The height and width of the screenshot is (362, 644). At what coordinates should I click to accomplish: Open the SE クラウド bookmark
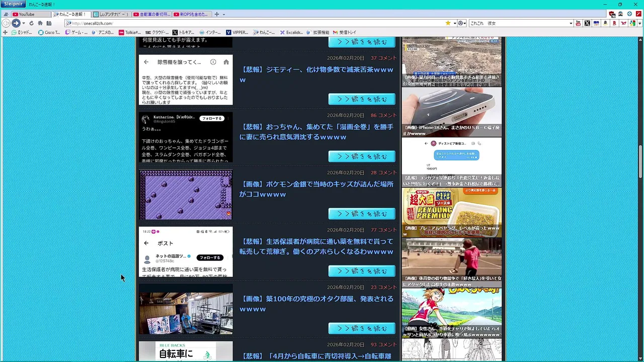pyautogui.click(x=157, y=32)
